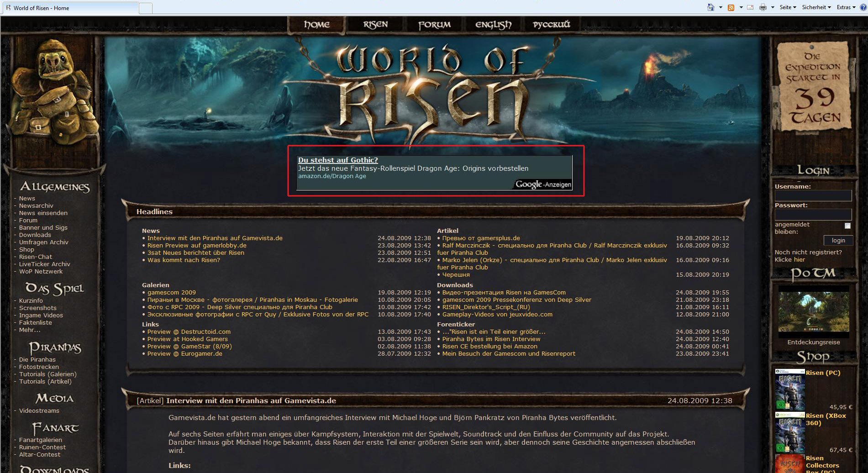
Task: Expand 'Mehr...' under Das Spiel
Action: click(x=30, y=330)
